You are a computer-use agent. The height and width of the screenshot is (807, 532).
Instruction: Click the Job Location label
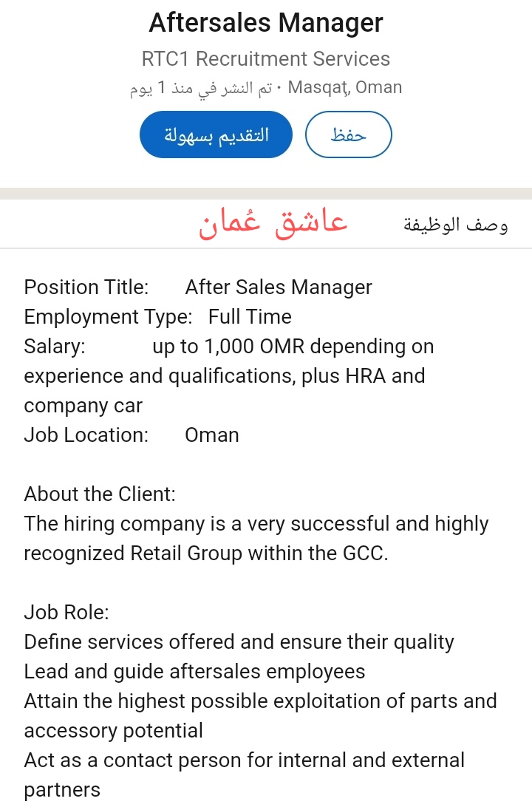[x=86, y=435]
